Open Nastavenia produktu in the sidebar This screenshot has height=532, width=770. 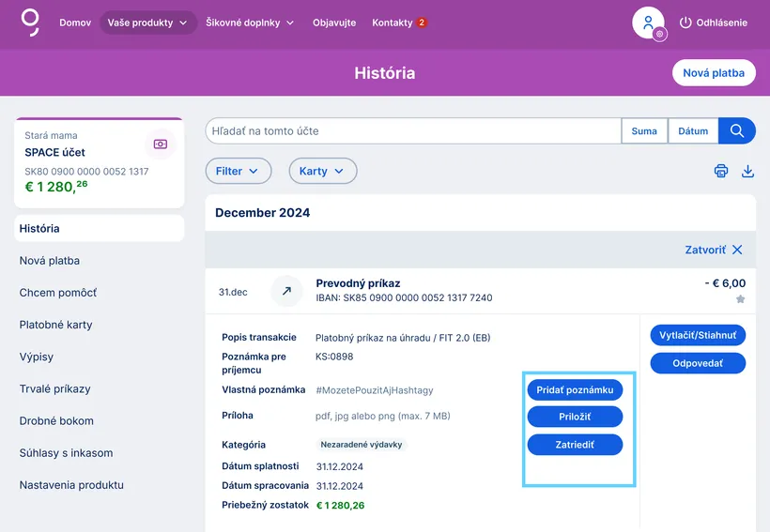71,485
